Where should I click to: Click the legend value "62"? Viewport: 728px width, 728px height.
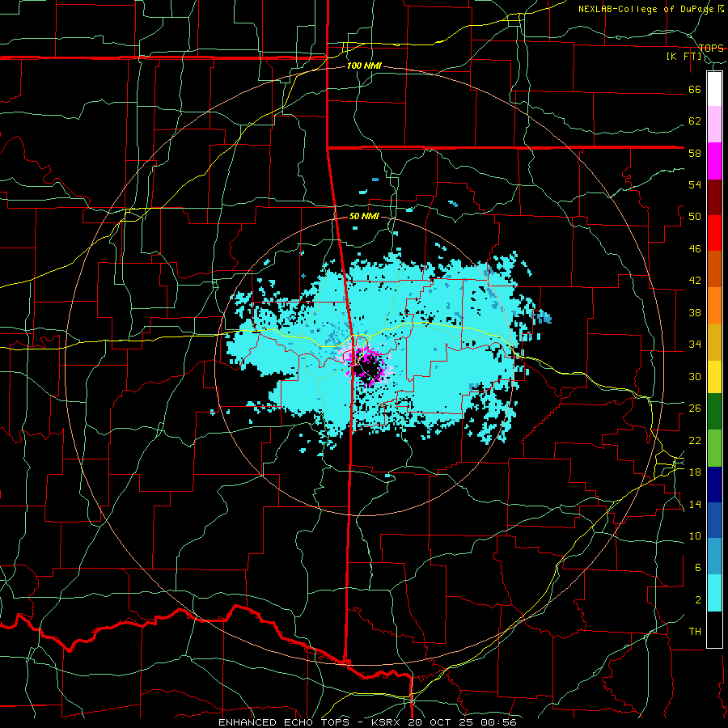[695, 121]
